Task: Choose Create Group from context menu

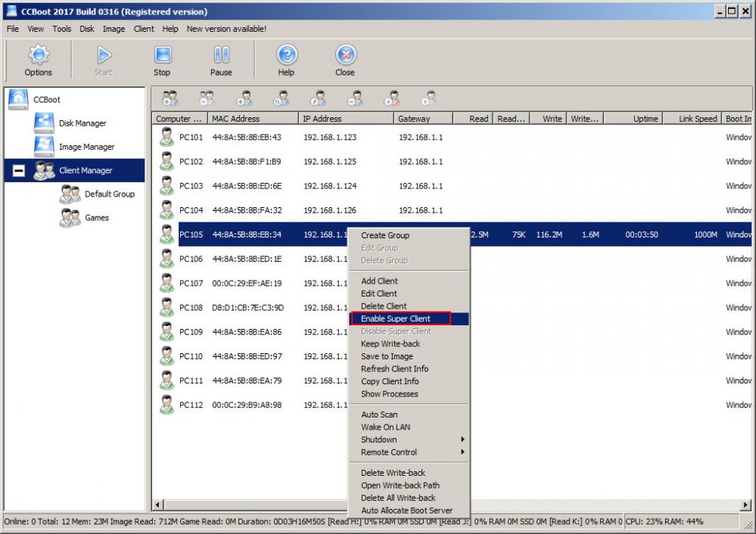Action: click(409, 235)
